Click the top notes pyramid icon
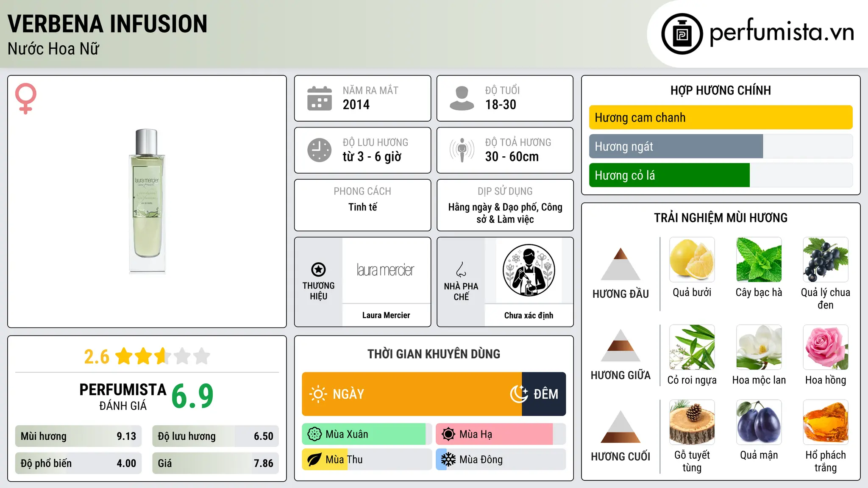The height and width of the screenshot is (488, 868). [620, 264]
